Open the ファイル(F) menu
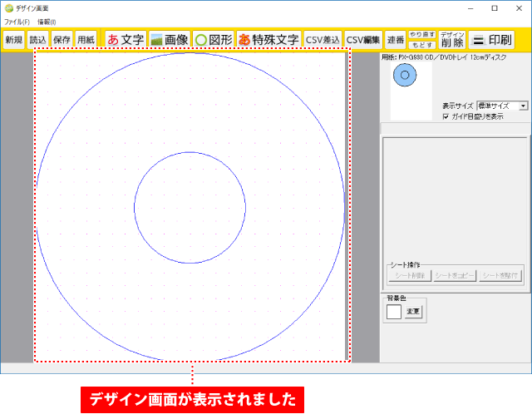This screenshot has width=532, height=414. (x=17, y=22)
